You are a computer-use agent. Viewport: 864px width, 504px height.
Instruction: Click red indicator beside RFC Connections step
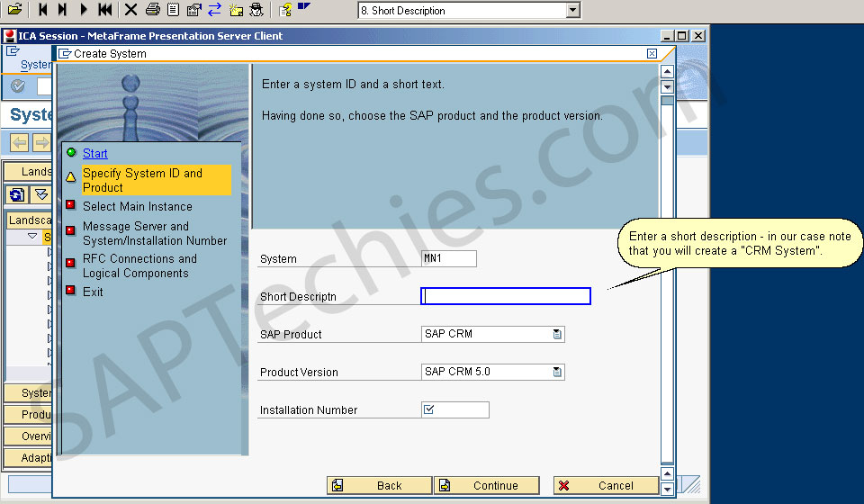[x=70, y=263]
